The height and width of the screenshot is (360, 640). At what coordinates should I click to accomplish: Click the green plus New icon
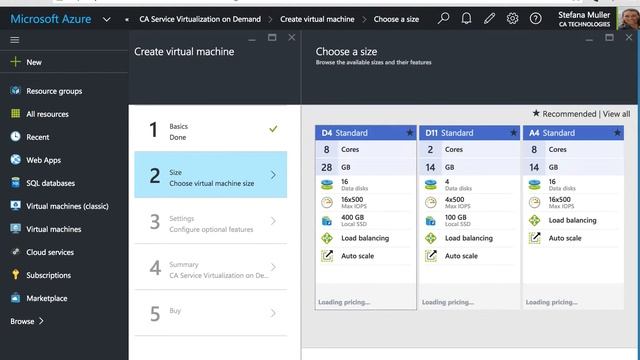pos(15,62)
